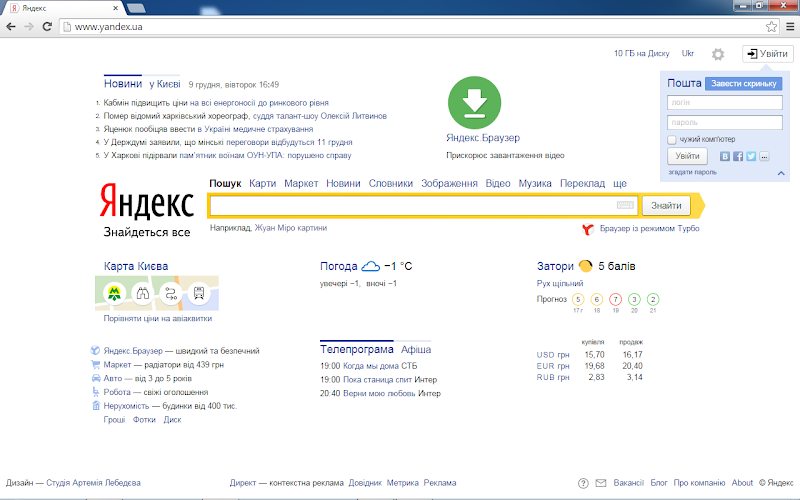
Task: Expand the 'ще' more services menu
Action: click(620, 183)
